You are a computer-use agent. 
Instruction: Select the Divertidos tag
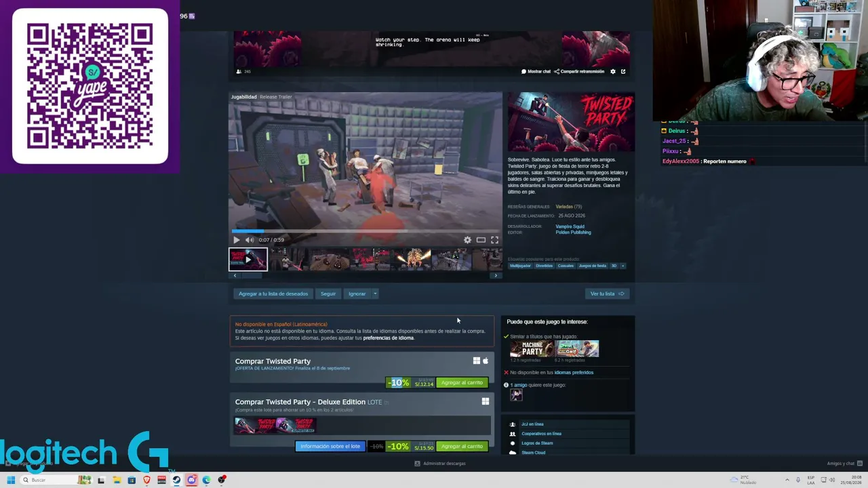coord(544,266)
